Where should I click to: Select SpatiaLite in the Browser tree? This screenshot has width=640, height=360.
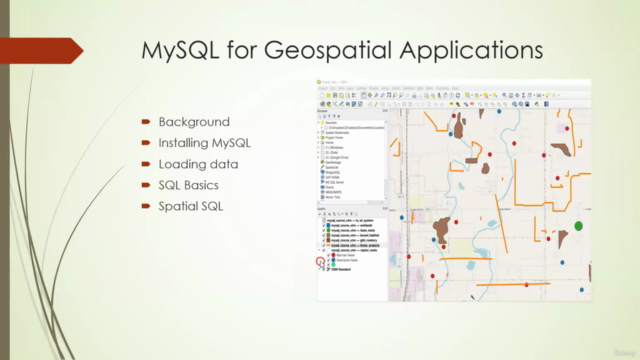click(x=332, y=167)
